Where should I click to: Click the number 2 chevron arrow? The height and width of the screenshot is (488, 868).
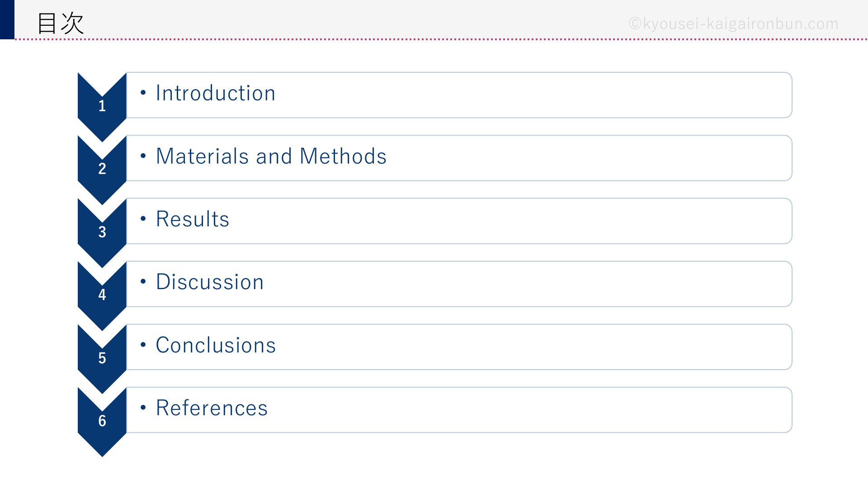tap(102, 169)
